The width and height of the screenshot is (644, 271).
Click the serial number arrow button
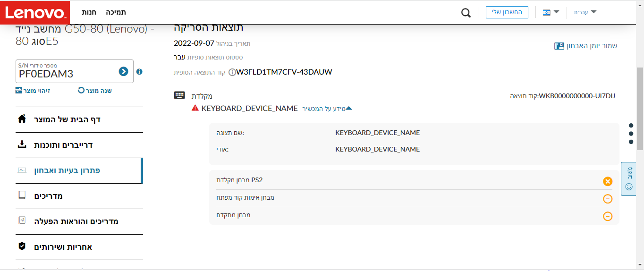click(x=123, y=71)
